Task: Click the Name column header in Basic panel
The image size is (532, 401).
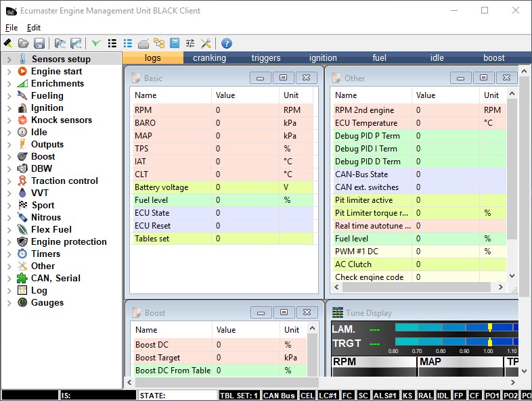Action: [171, 95]
